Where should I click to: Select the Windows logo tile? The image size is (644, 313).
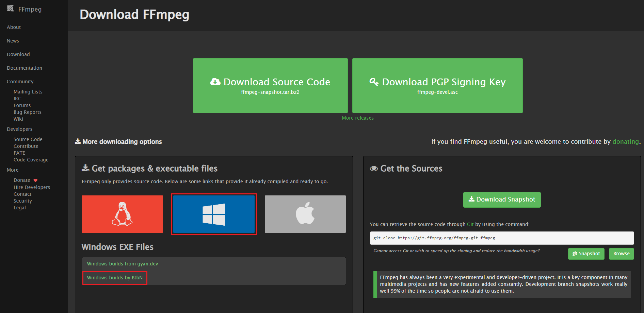(x=214, y=214)
